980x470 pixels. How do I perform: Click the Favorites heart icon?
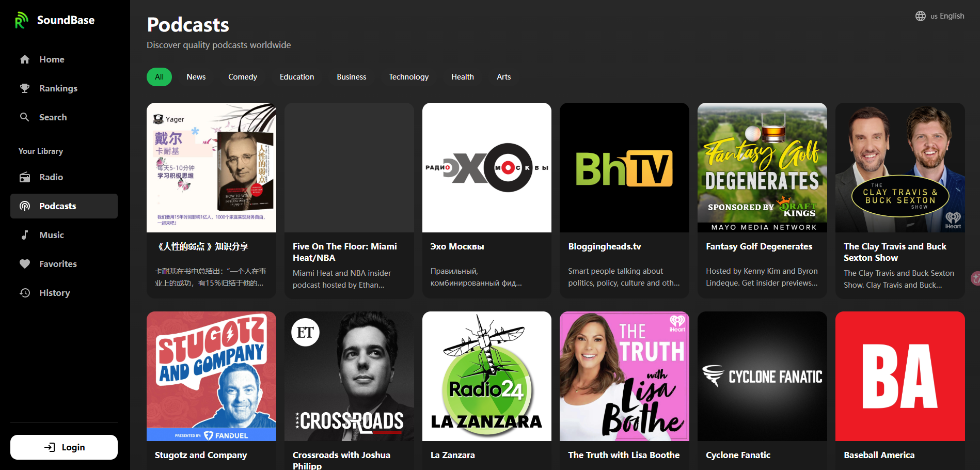pos(25,264)
